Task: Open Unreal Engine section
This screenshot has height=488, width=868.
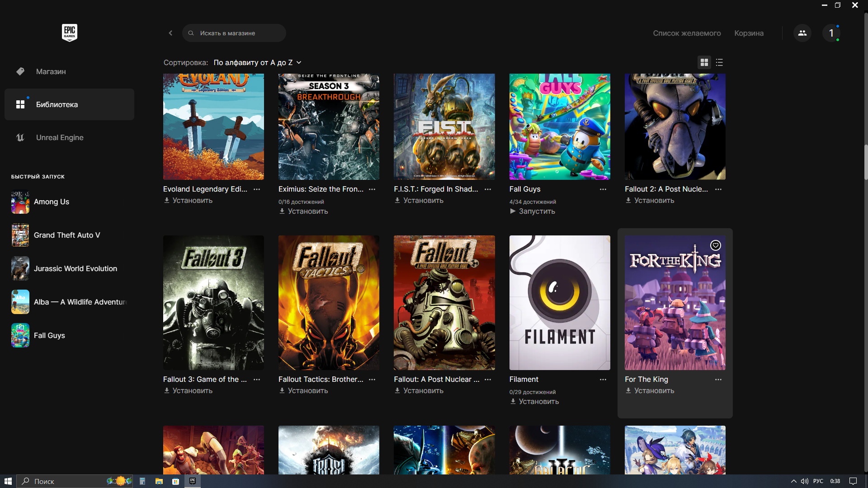Action: pos(59,137)
